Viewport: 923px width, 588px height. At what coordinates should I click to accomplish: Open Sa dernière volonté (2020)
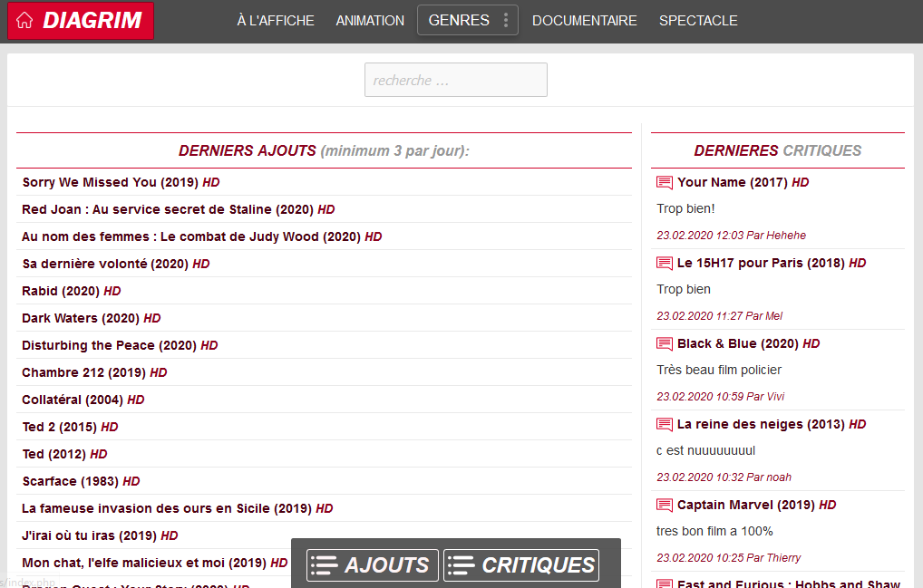116,264
